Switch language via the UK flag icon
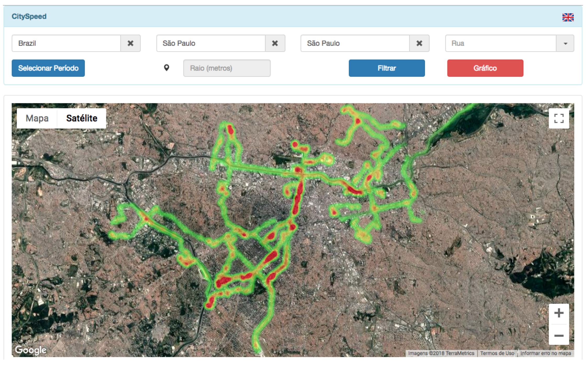Image resolution: width=588 pixels, height=368 pixels. pyautogui.click(x=568, y=17)
